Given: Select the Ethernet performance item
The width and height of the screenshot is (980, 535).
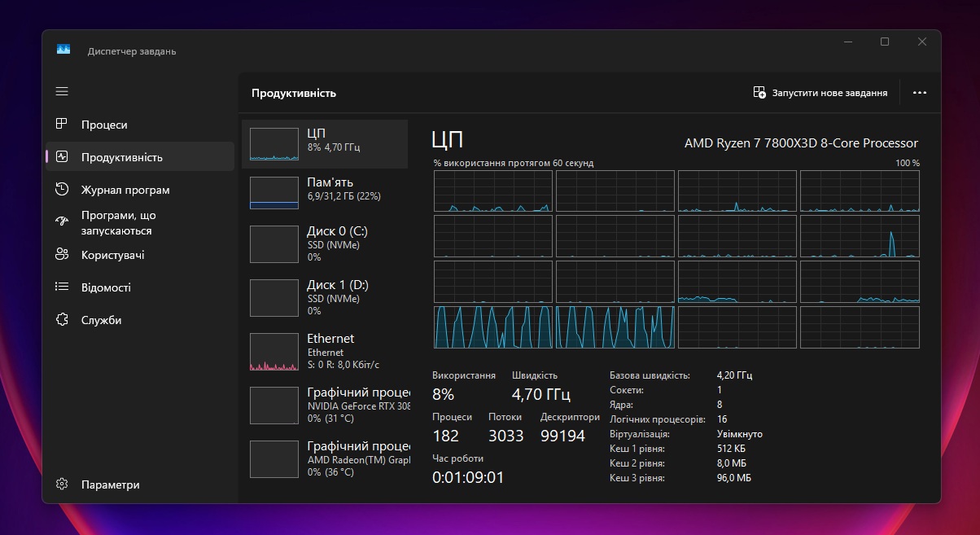Looking at the screenshot, I should [x=325, y=351].
